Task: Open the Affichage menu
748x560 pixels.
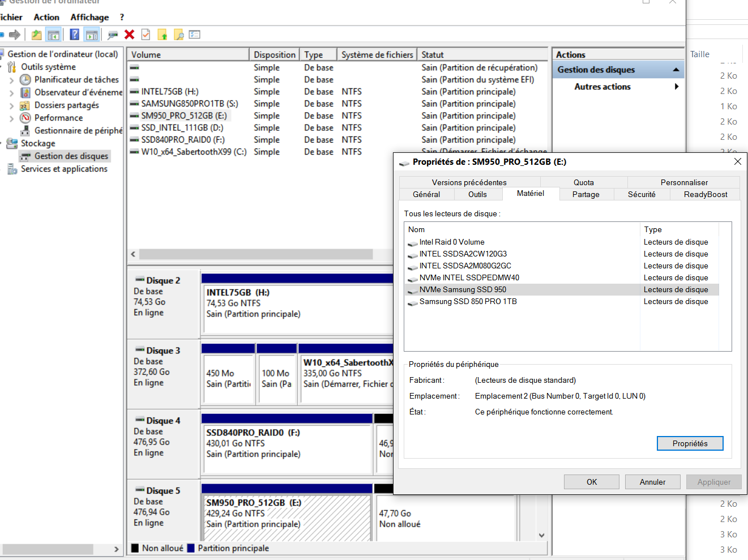Action: click(x=89, y=17)
